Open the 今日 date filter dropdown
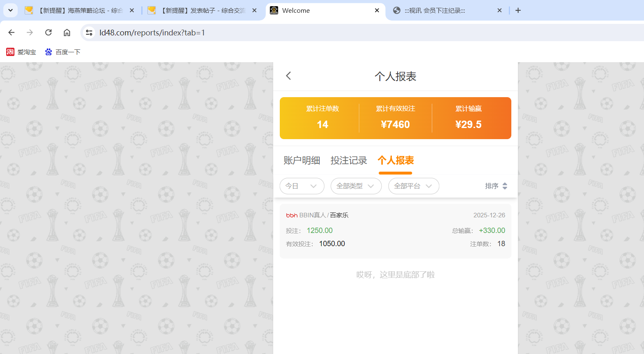Image resolution: width=644 pixels, height=354 pixels. [302, 186]
